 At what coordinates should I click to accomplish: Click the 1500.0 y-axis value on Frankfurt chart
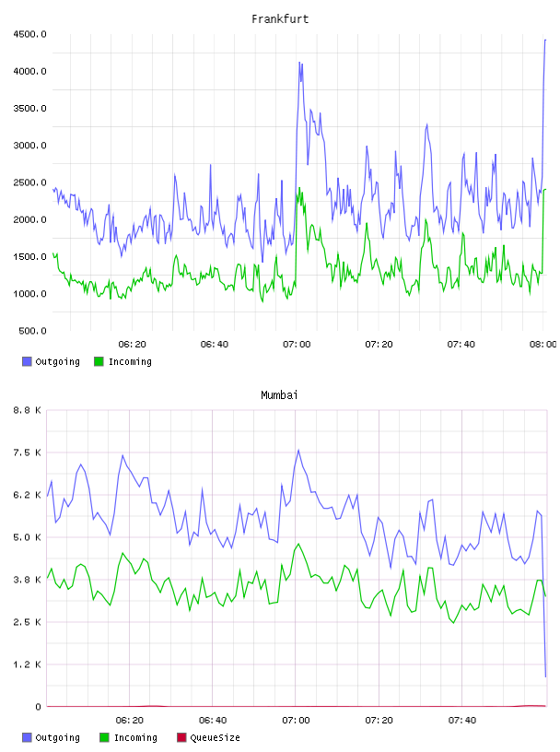(x=29, y=256)
